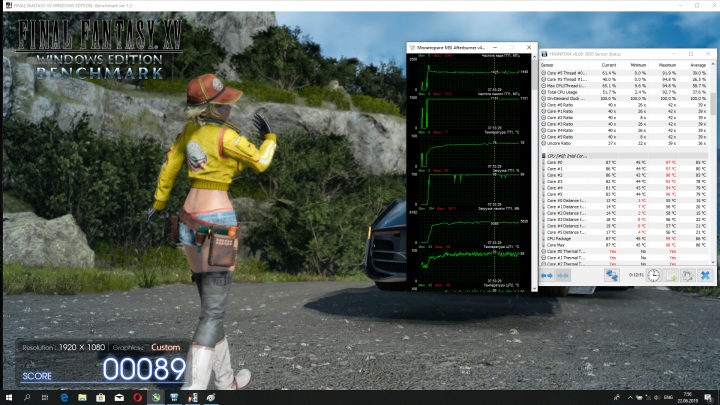This screenshot has height=405, width=720.
Task: Click the HWiNFO clock reset-timer icon
Action: point(653,275)
